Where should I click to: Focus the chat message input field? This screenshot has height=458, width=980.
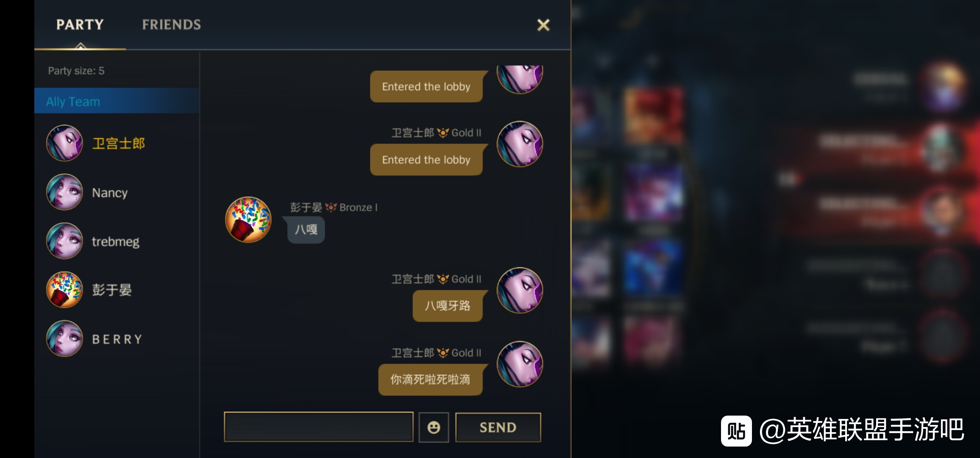tap(318, 427)
